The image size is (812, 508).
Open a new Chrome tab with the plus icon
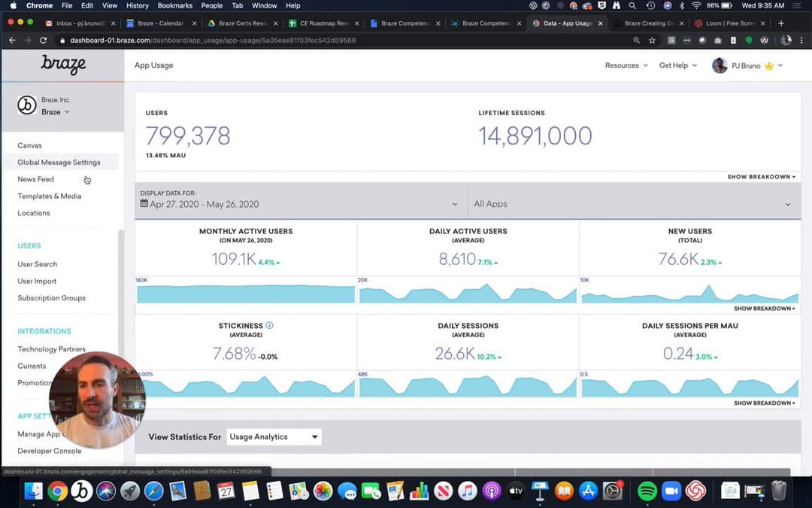tap(781, 23)
